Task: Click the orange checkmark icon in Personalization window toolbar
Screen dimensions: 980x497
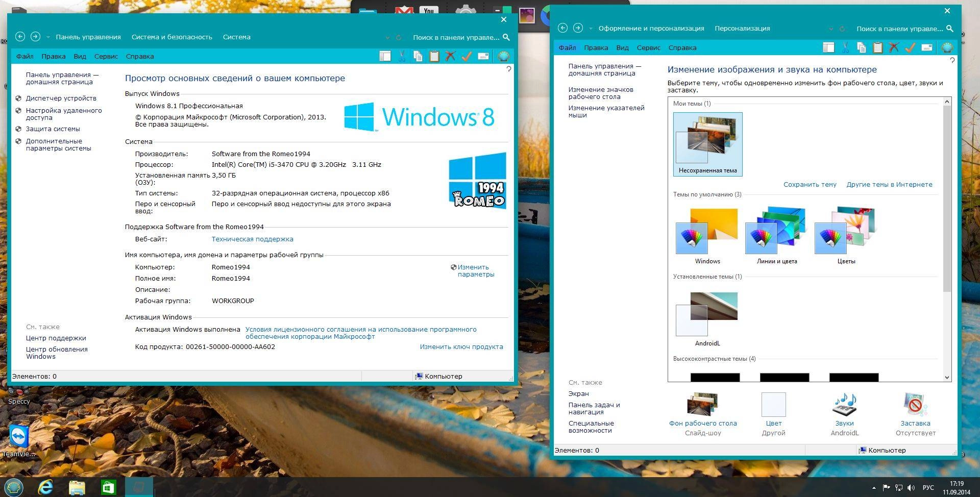Action: pos(910,47)
